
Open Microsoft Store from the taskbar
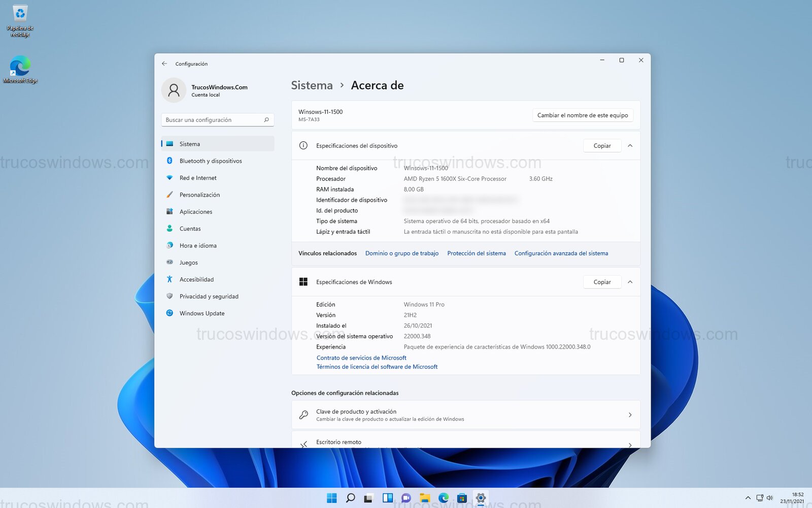(x=461, y=498)
